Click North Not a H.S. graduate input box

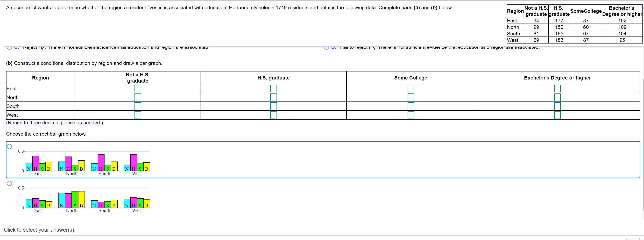click(138, 97)
